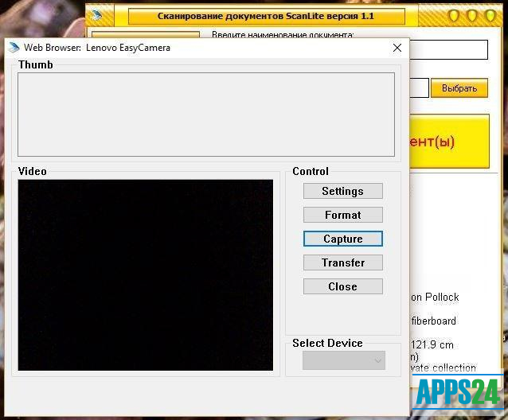Click the 'on Pollock' text
The image size is (508, 420).
435,297
